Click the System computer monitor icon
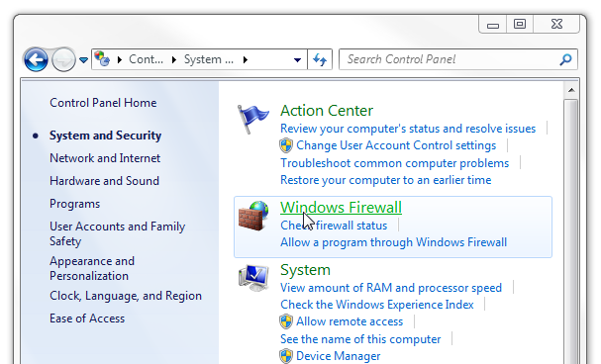The width and height of the screenshot is (601, 364). [253, 278]
